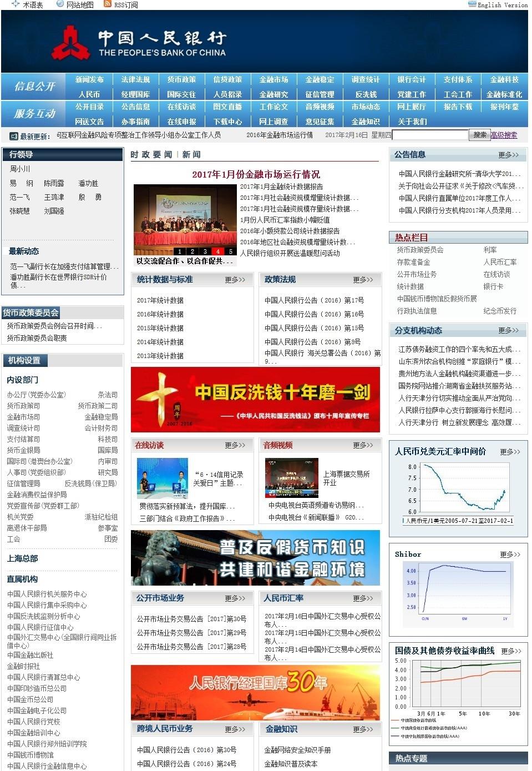Open the 上海票据交易所开业 video thumbnail
Screen dimensions: 532x771
point(292,478)
